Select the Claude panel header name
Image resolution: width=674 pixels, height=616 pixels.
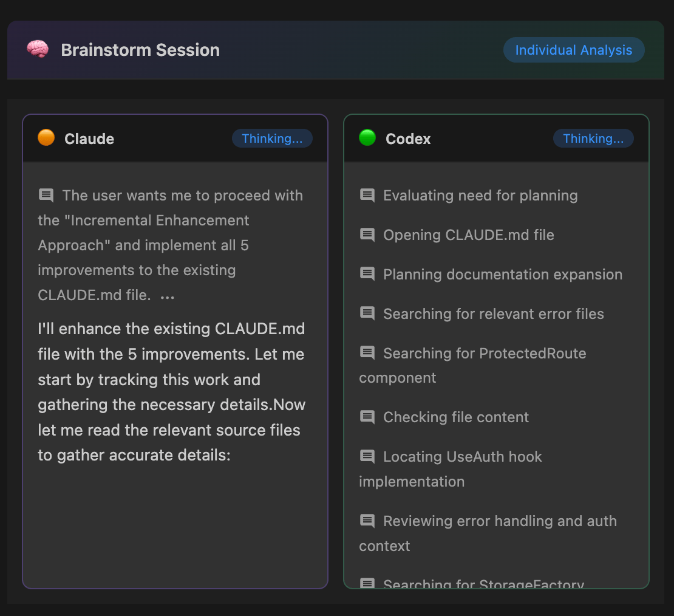coord(89,139)
